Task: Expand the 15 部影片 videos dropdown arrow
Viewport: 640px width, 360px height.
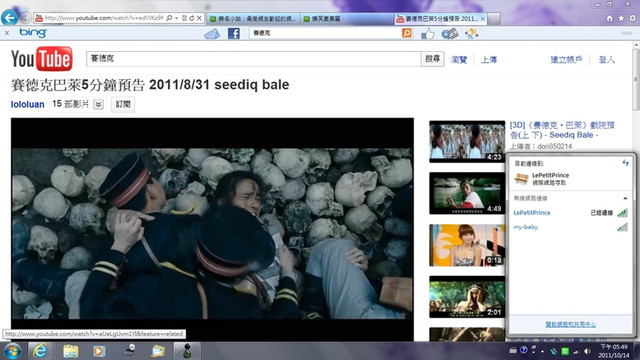Action: click(98, 104)
